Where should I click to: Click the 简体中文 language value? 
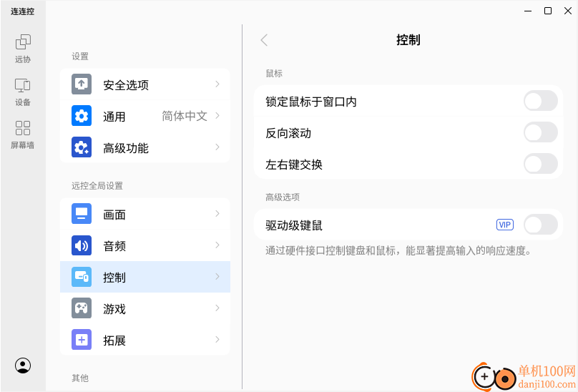coord(185,116)
